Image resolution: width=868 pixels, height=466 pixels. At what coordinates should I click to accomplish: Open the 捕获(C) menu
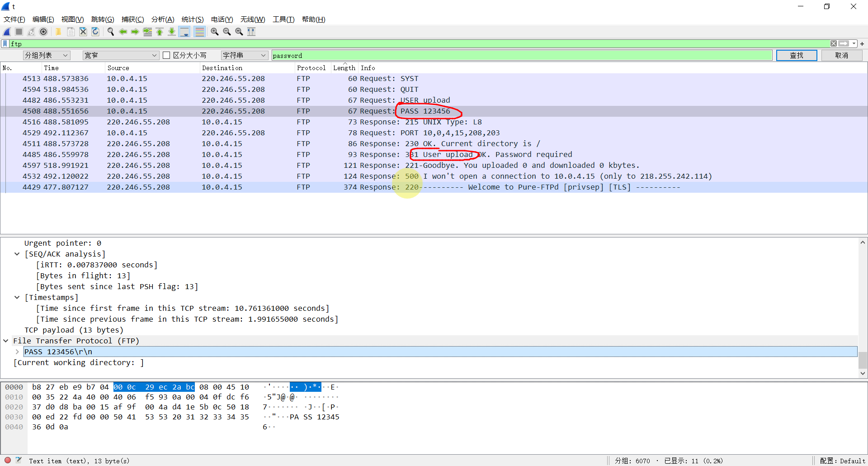(x=132, y=19)
